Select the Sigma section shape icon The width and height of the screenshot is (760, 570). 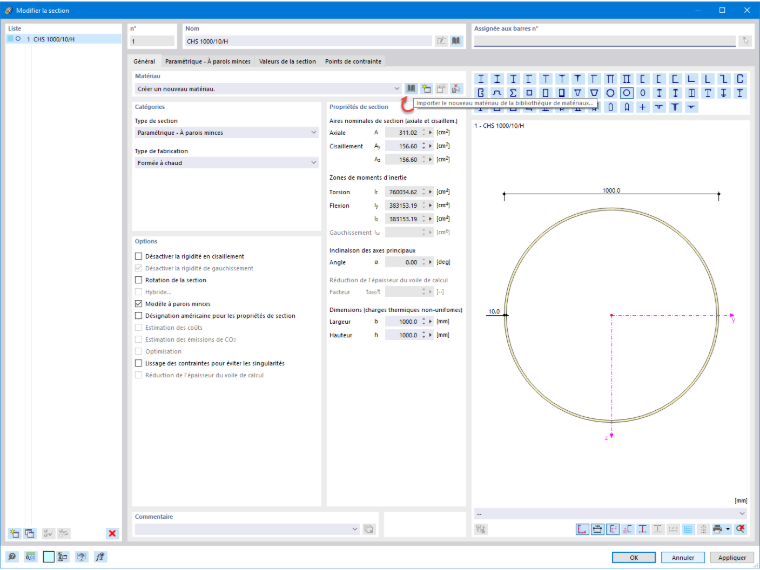513,93
